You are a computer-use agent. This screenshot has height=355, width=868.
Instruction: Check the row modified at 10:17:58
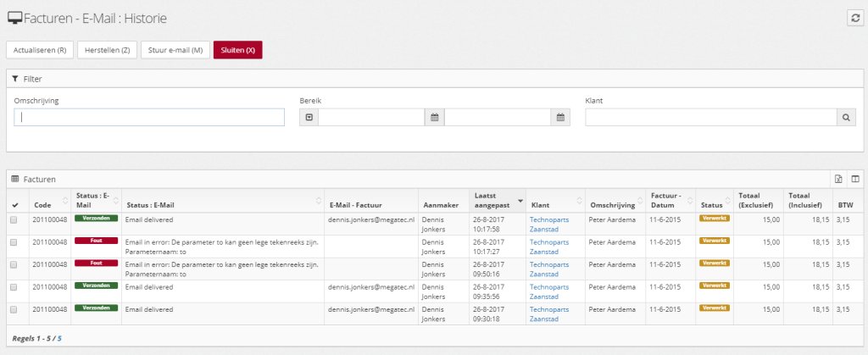(14, 219)
